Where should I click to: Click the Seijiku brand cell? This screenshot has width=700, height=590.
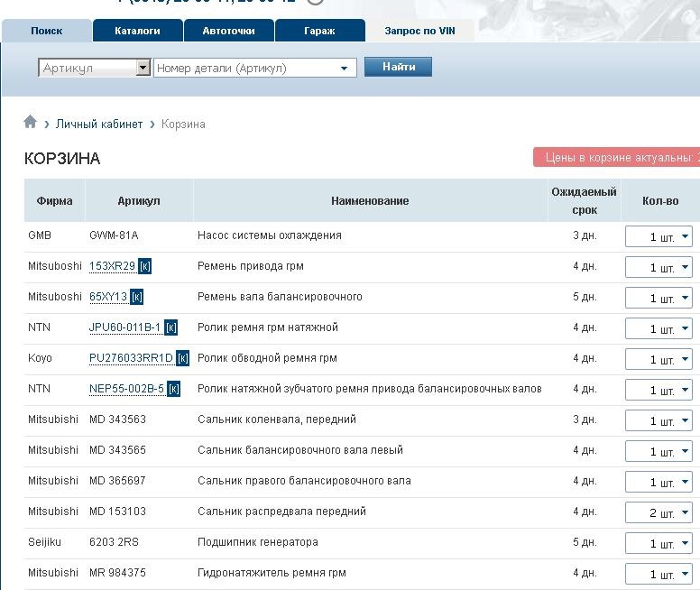pyautogui.click(x=44, y=542)
